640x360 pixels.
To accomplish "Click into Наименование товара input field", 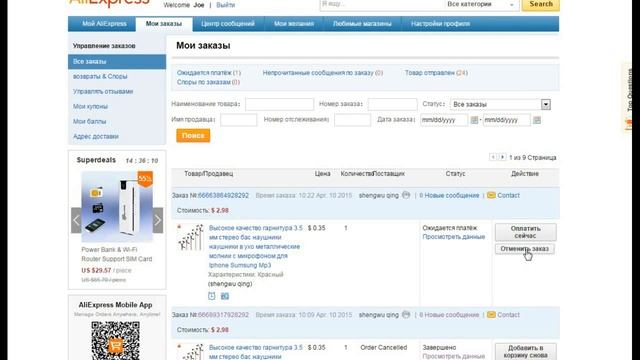I will pyautogui.click(x=279, y=104).
